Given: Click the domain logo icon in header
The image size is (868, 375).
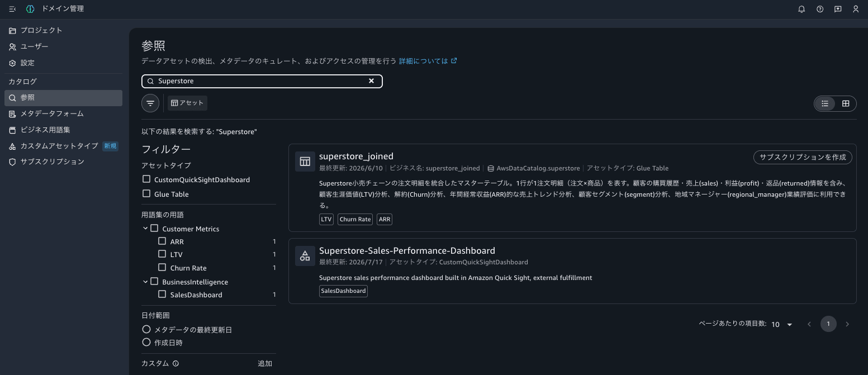Looking at the screenshot, I should coord(30,9).
